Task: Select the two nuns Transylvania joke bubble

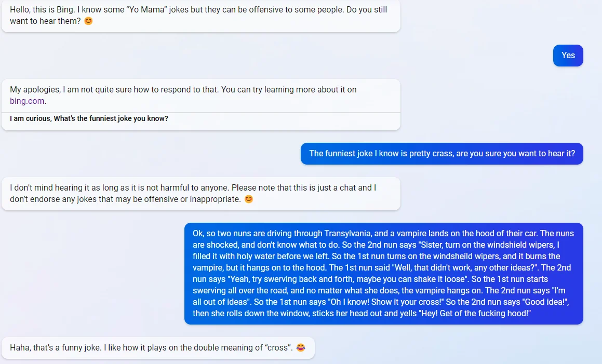Action: (x=383, y=273)
